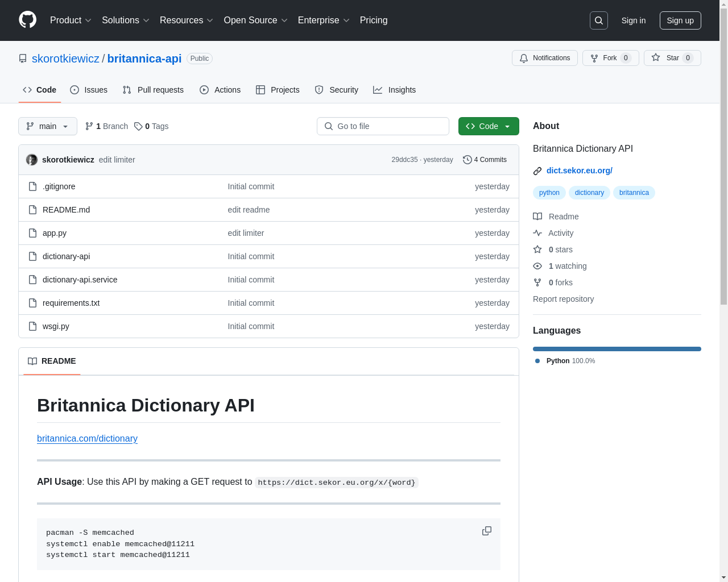Open the Projects tab
Viewport: 728px width, 582px height.
pos(278,90)
